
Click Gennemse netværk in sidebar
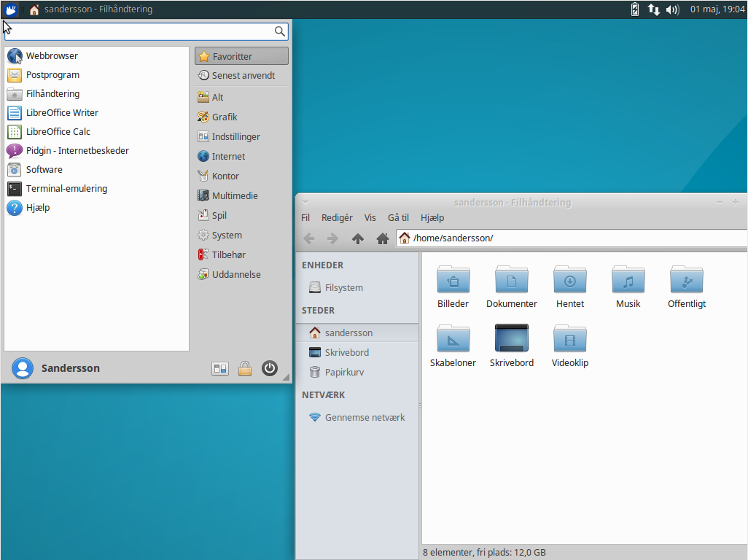357,417
